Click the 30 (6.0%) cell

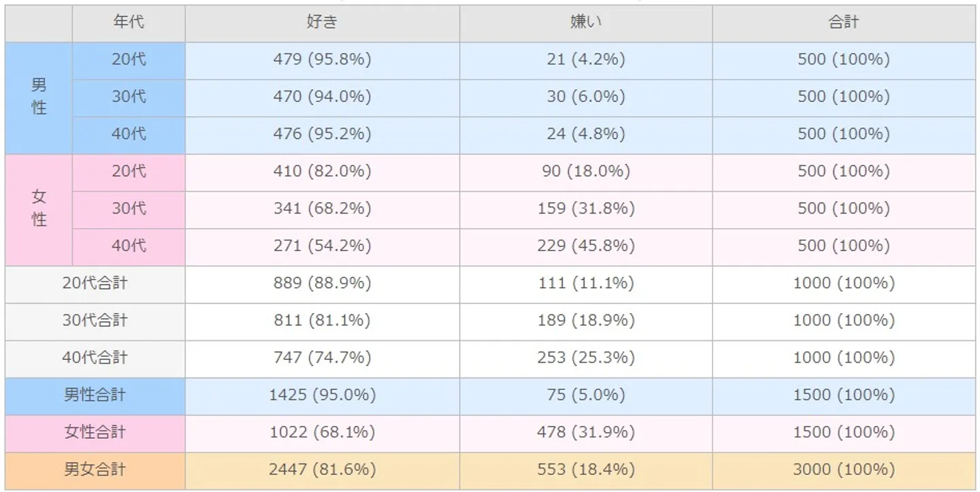pos(585,97)
